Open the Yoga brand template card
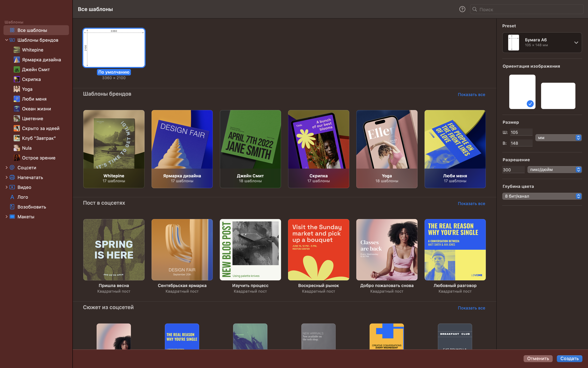This screenshot has height=368, width=588. point(387,149)
